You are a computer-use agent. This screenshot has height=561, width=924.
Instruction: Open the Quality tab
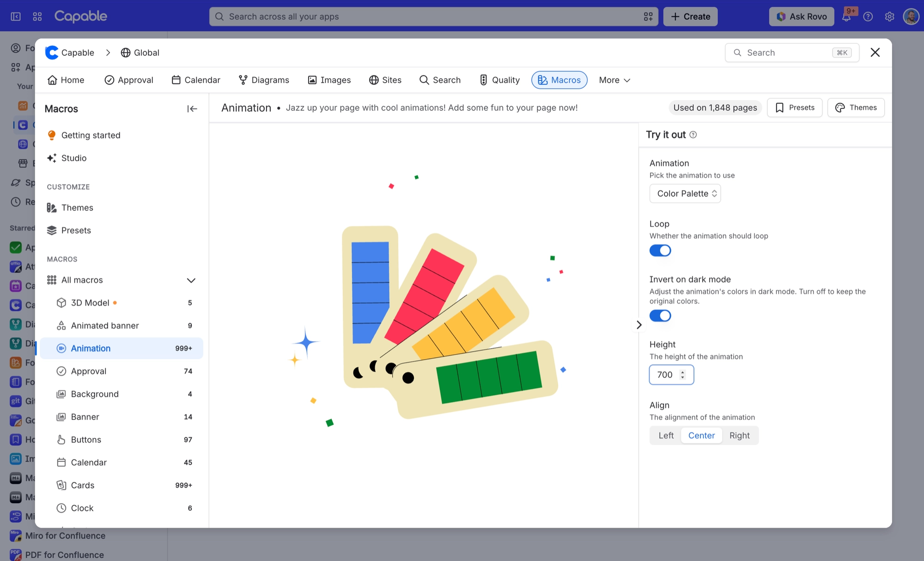[499, 80]
